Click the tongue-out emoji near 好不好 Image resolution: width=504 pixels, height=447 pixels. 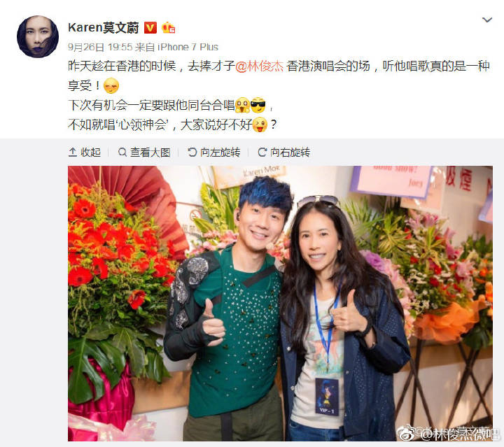(260, 125)
